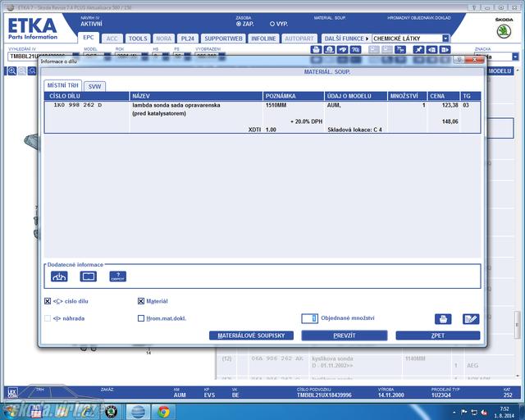Click the ČÍSLO DÍLU column header
This screenshot has height=420, width=525.
click(x=87, y=96)
